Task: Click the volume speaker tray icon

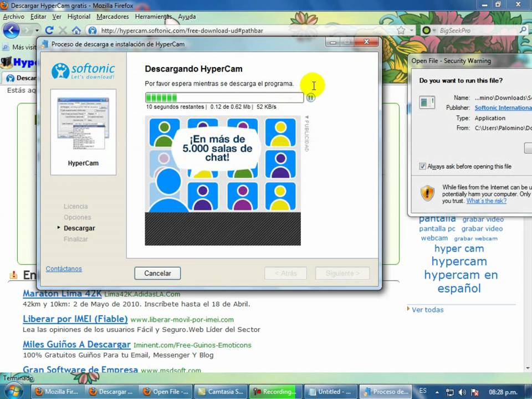Action: coord(462,392)
